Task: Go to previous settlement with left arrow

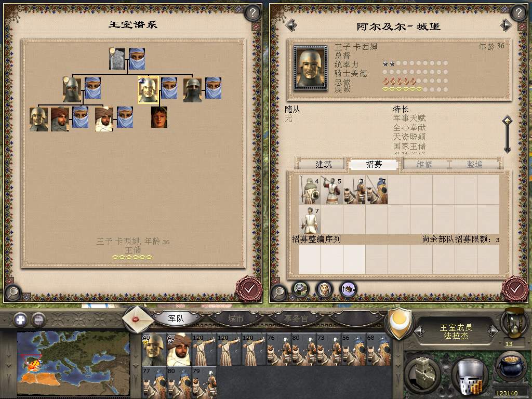Action: (x=291, y=25)
